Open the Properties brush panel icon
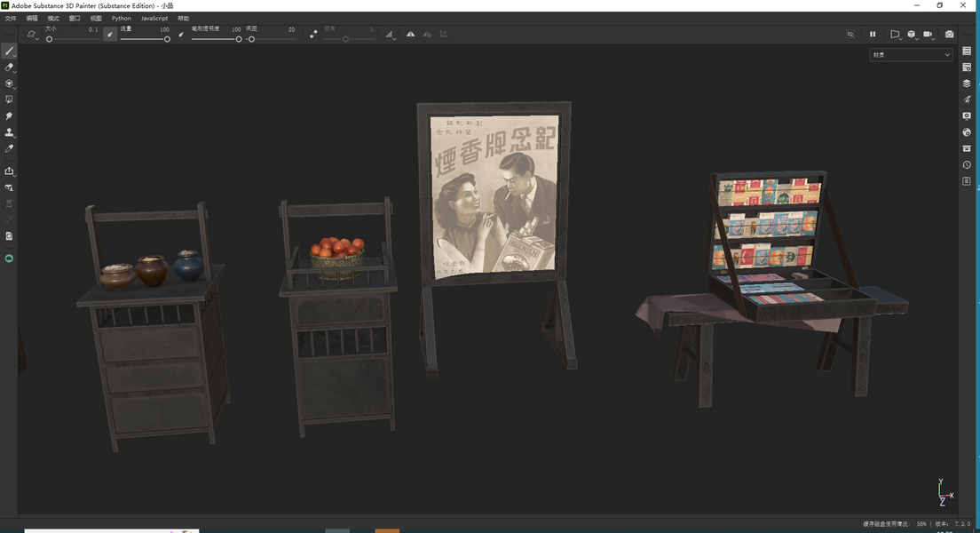The height and width of the screenshot is (533, 980). [x=967, y=100]
